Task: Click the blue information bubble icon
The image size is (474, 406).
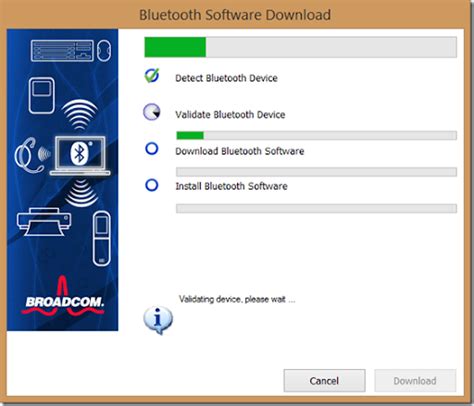Action: click(x=158, y=320)
